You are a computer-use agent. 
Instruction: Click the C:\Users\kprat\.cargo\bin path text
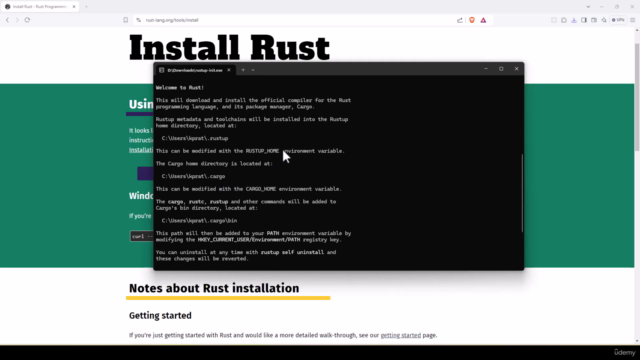pos(199,221)
